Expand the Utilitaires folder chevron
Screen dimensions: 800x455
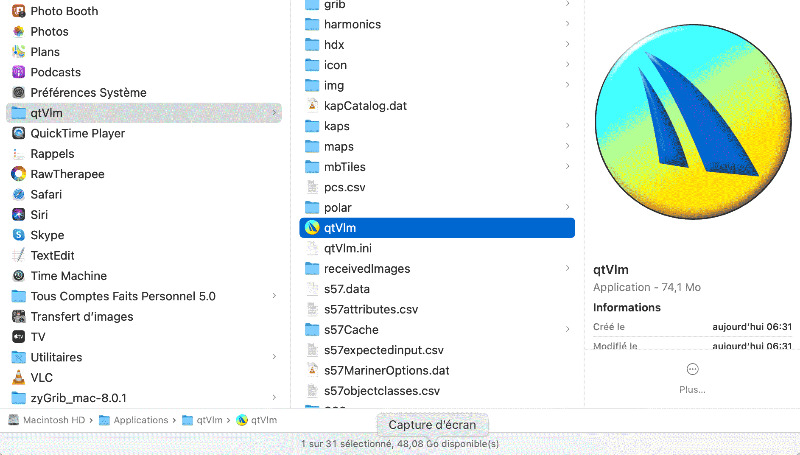[274, 357]
